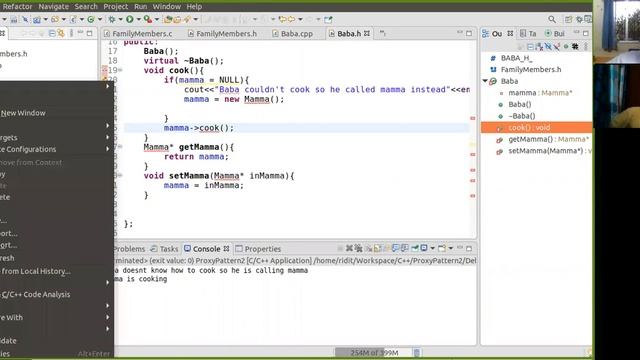Click the Search magnifier icon in toolbar
The image size is (640, 360).
[552, 19]
